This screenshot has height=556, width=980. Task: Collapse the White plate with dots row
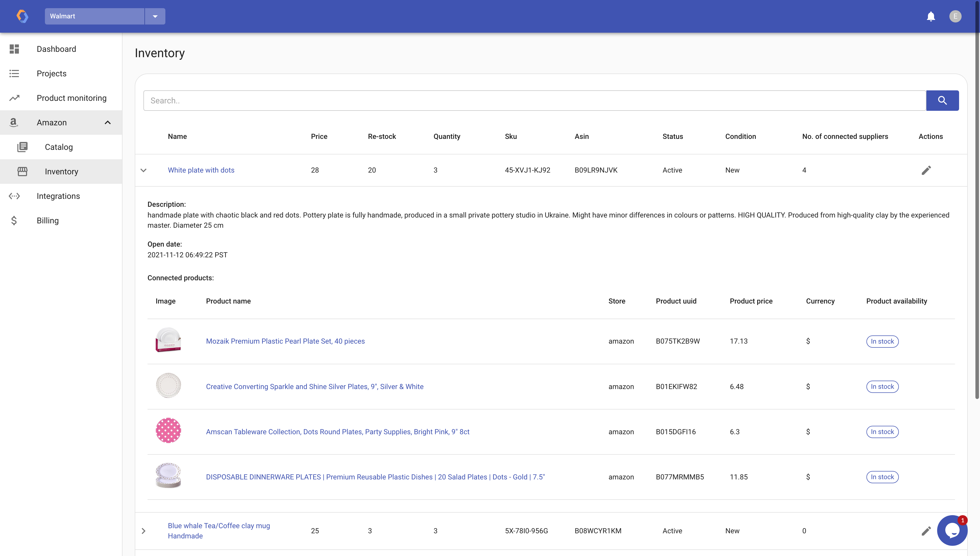(x=143, y=170)
